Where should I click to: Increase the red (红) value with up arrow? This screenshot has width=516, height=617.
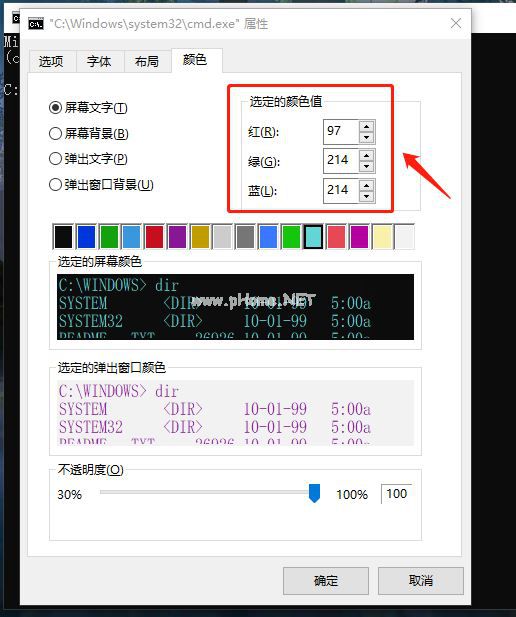pos(366,126)
